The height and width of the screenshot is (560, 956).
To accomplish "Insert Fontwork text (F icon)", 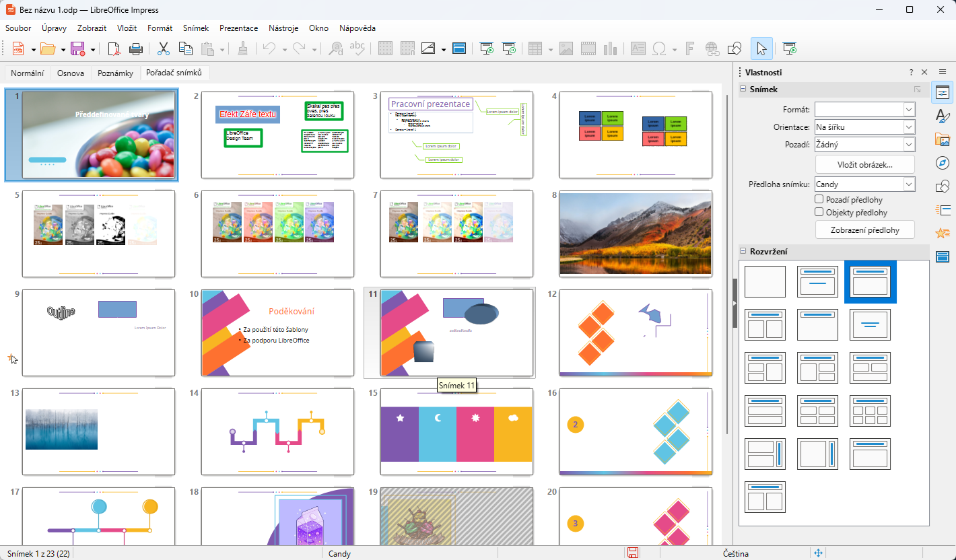I will pos(690,48).
